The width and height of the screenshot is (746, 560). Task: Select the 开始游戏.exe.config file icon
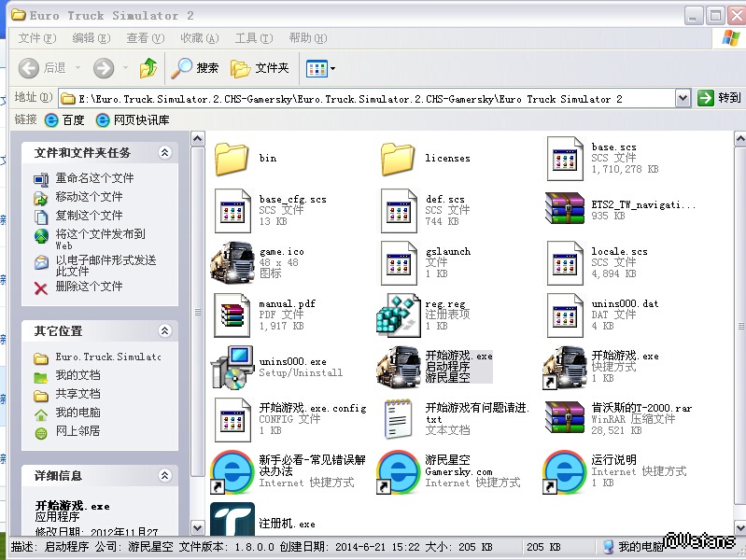(232, 420)
